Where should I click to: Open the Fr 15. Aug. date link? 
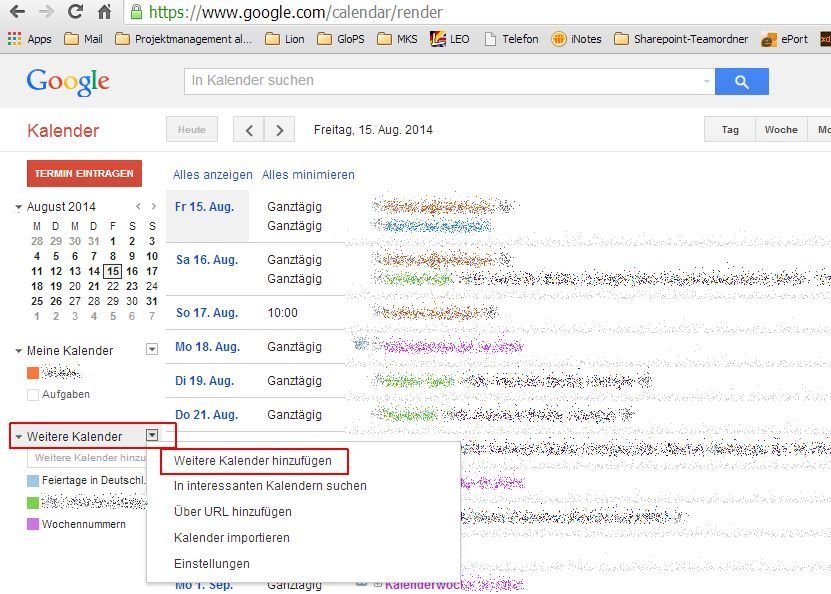pos(205,207)
